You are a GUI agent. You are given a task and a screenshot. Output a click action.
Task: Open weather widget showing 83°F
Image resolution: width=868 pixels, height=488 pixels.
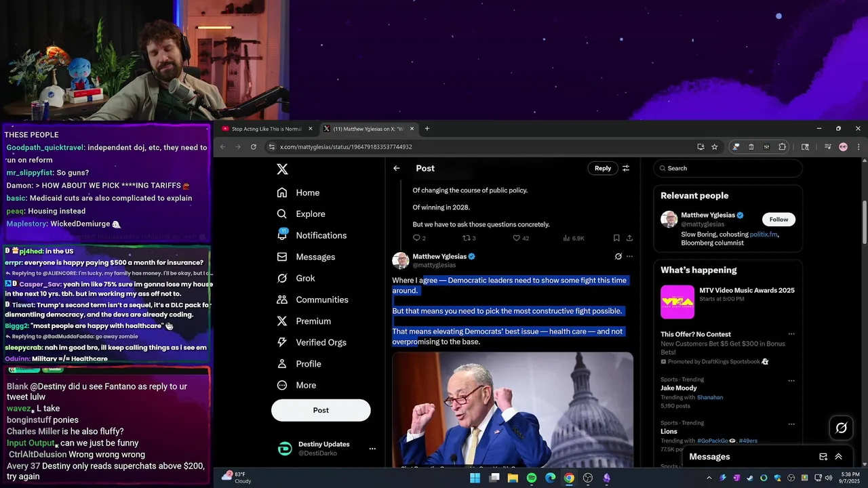point(237,478)
